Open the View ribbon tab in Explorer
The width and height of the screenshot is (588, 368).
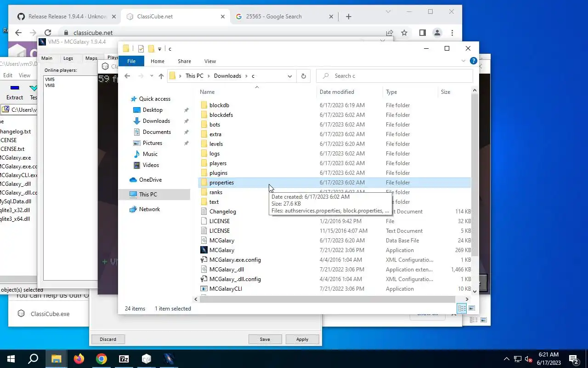(x=210, y=61)
